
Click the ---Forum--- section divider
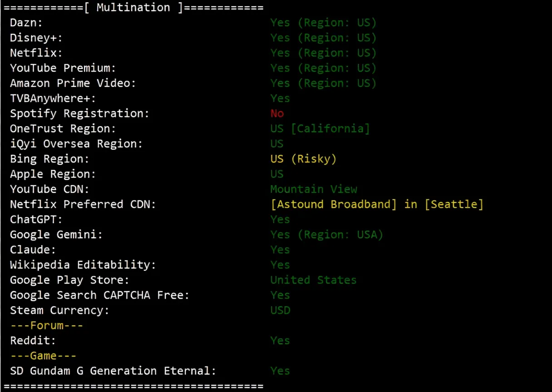(46, 325)
